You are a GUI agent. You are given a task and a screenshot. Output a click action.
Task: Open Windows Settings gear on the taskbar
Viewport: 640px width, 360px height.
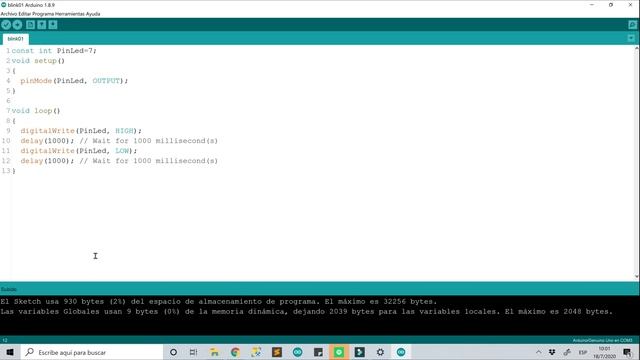click(380, 352)
